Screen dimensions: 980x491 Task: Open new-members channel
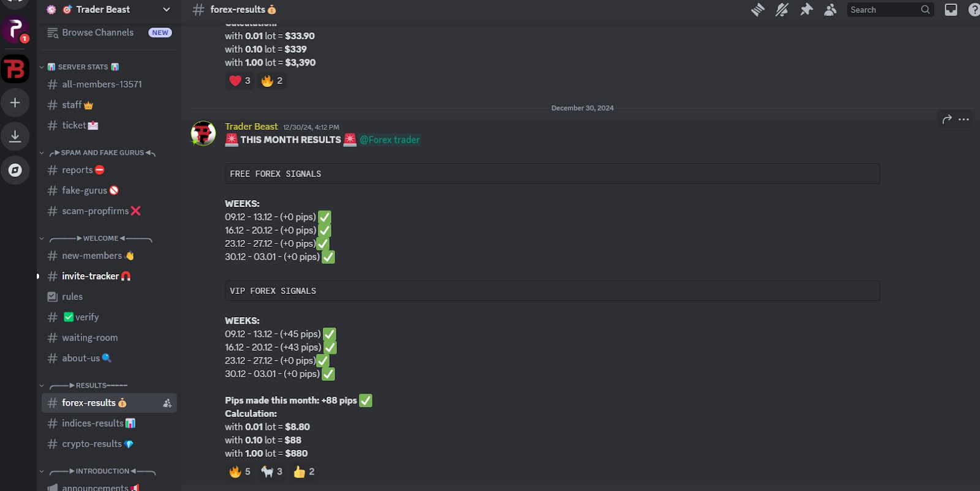pyautogui.click(x=109, y=256)
